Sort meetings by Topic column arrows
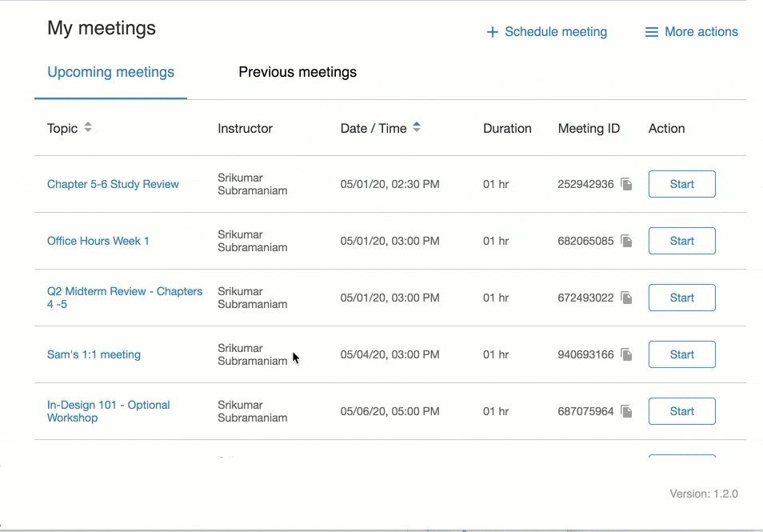The height and width of the screenshot is (532, 763). coord(88,128)
